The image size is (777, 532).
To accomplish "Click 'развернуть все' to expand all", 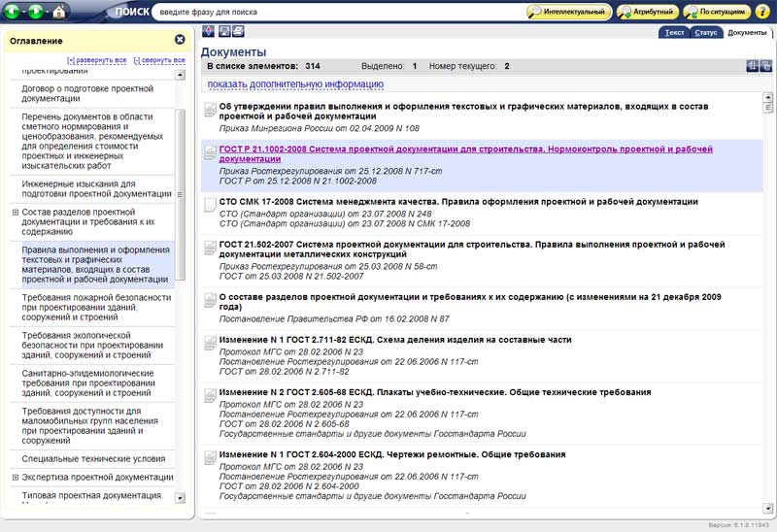I will tap(97, 60).
